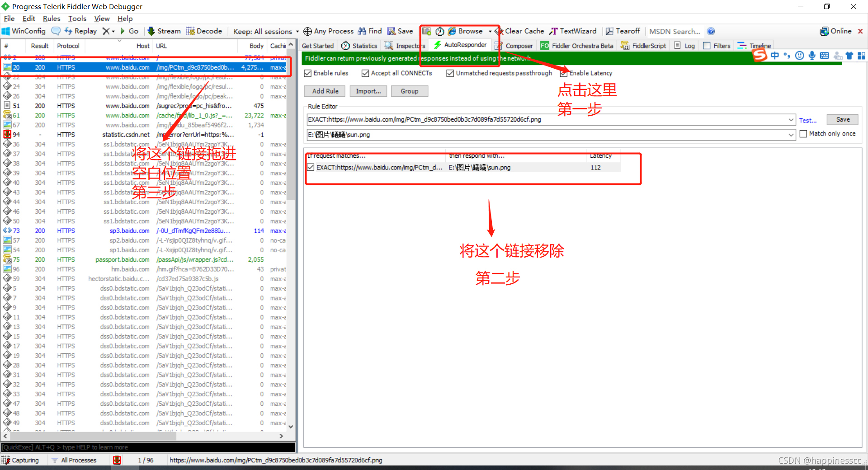Click the timer stopwatch toolbar icon
This screenshot has height=470, width=868.
point(439,31)
